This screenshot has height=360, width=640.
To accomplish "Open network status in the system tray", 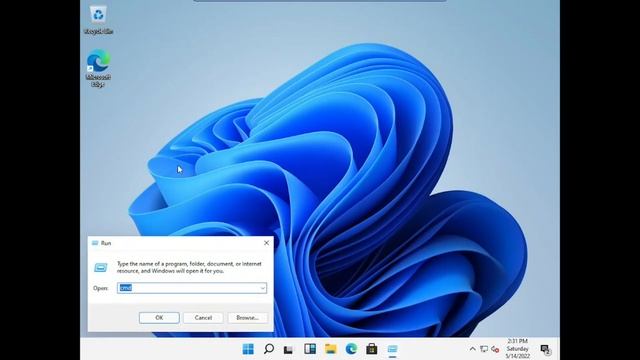I will coord(484,349).
